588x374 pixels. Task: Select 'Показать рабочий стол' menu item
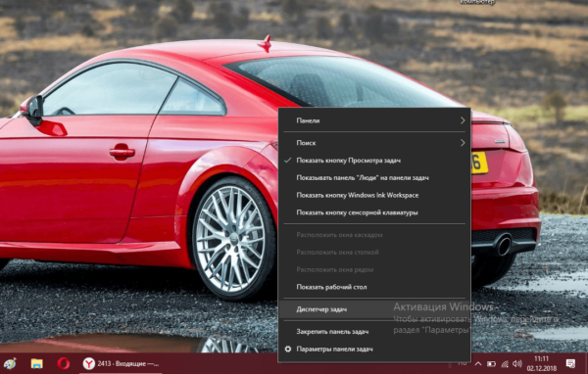[x=374, y=287]
